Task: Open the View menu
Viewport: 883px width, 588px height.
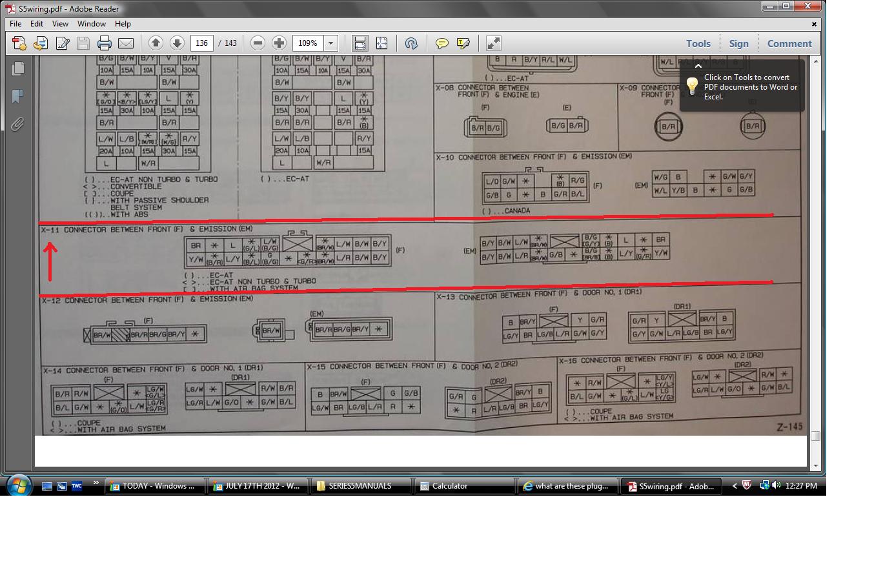Action: click(x=60, y=23)
